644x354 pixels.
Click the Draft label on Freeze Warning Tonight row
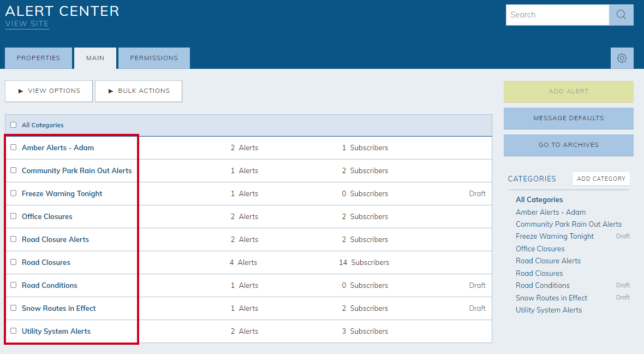477,193
